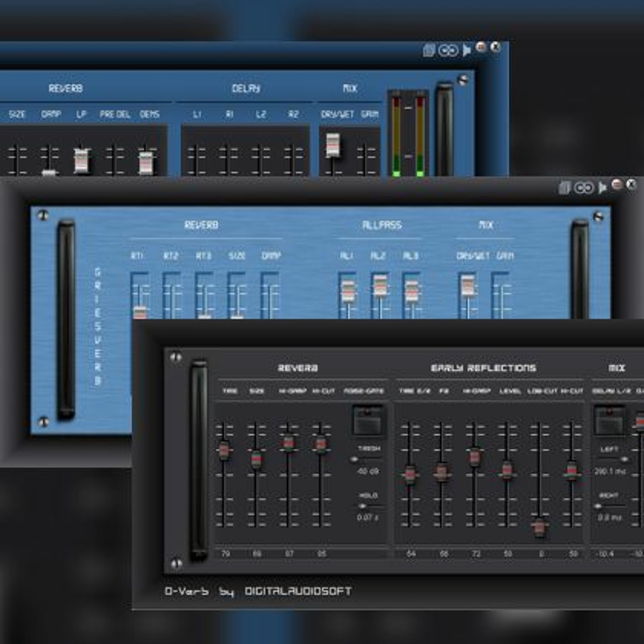Click the clipboard icon on the top plugin's title bar
This screenshot has width=644, height=644.
pyautogui.click(x=429, y=49)
